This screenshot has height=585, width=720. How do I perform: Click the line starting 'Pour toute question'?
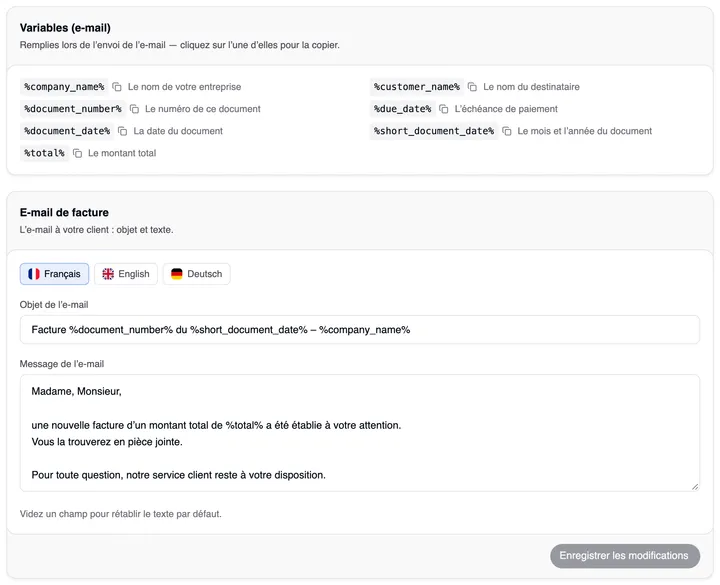[179, 475]
